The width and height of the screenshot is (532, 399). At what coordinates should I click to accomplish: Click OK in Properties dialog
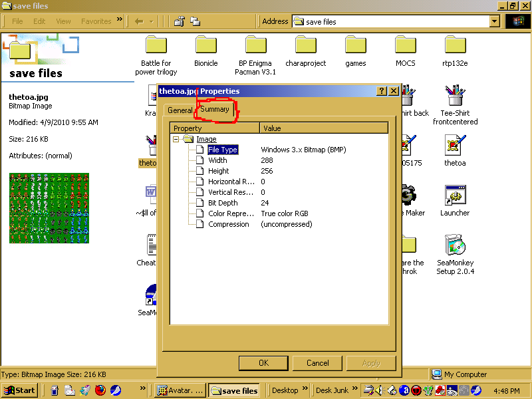tap(263, 363)
